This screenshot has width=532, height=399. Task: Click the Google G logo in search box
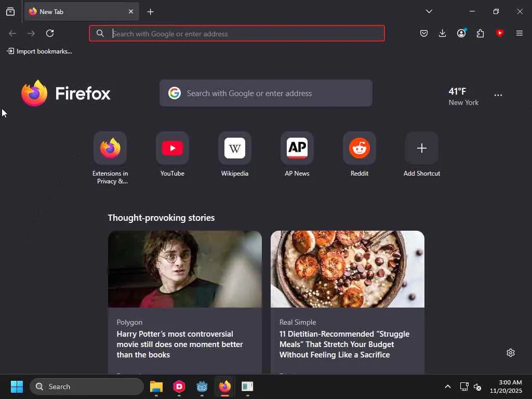(175, 93)
